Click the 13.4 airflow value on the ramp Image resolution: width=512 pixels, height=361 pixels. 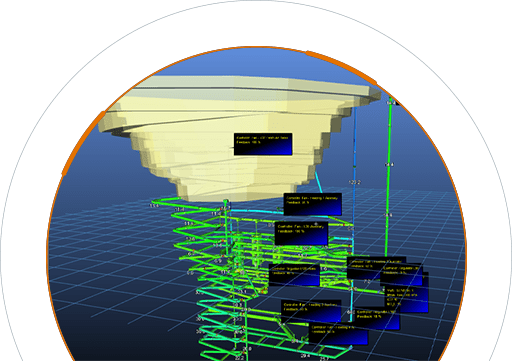click(154, 206)
